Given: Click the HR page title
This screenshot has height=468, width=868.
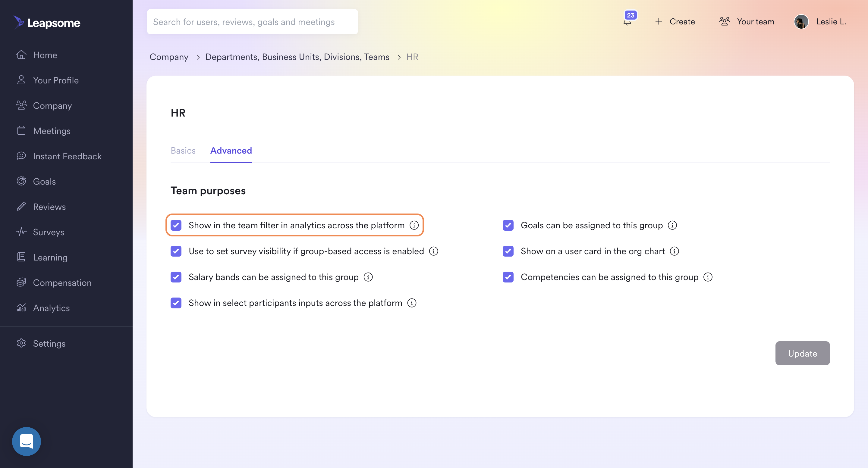Looking at the screenshot, I should pyautogui.click(x=178, y=113).
